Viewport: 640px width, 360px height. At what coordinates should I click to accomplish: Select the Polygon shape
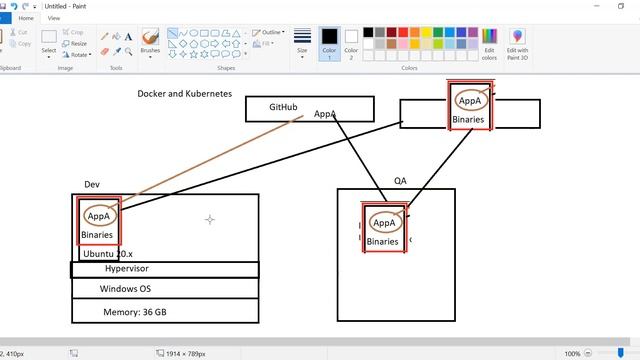[x=226, y=33]
